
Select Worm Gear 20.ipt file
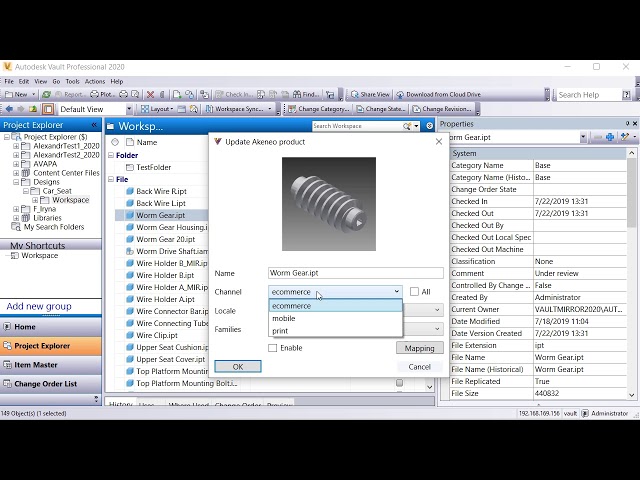coord(165,239)
